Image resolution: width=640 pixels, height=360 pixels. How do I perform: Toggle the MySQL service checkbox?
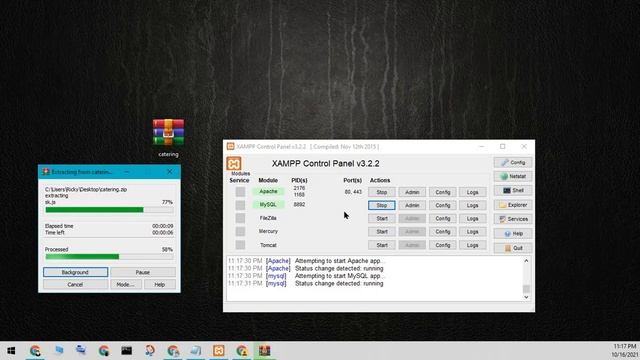coord(240,205)
